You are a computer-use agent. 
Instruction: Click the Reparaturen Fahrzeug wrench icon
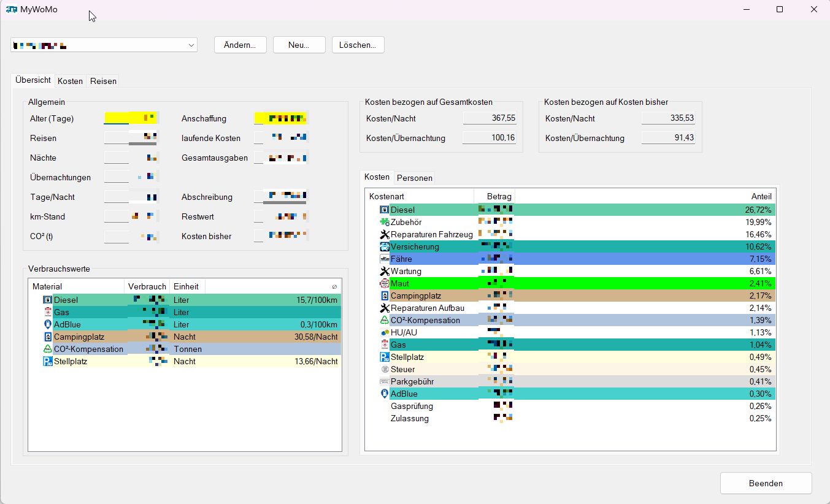385,234
